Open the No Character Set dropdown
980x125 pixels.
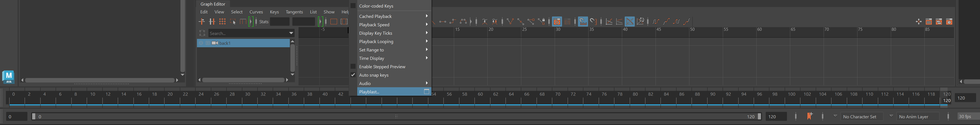tap(835, 115)
